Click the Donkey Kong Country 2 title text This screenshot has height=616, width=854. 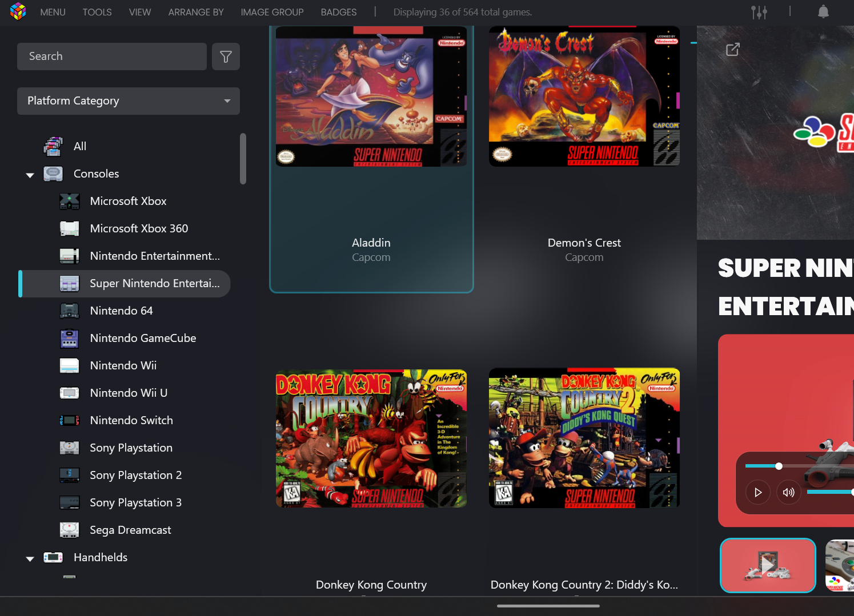pos(584,585)
